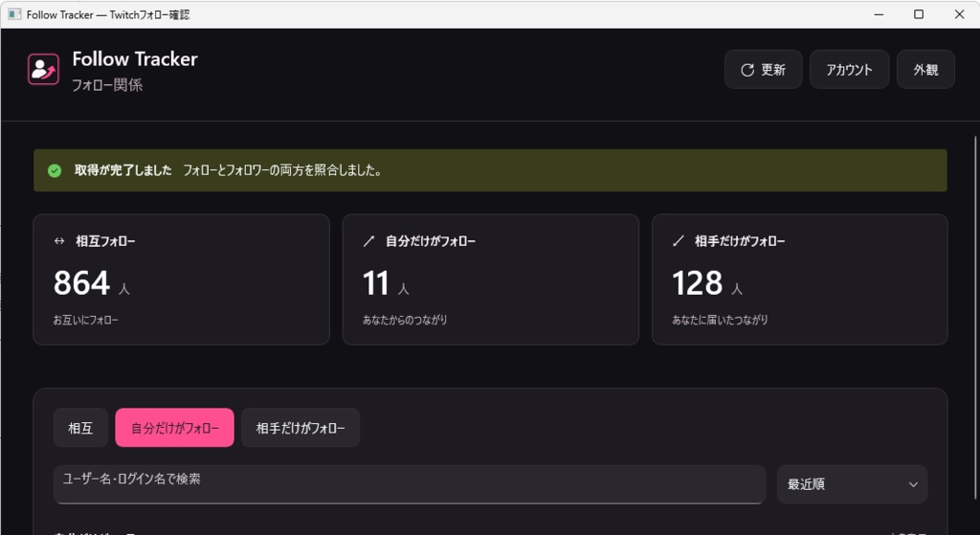The image size is (980, 535).
Task: Click the arrow icon beside 自分だけがフォロー card
Action: pyautogui.click(x=368, y=240)
